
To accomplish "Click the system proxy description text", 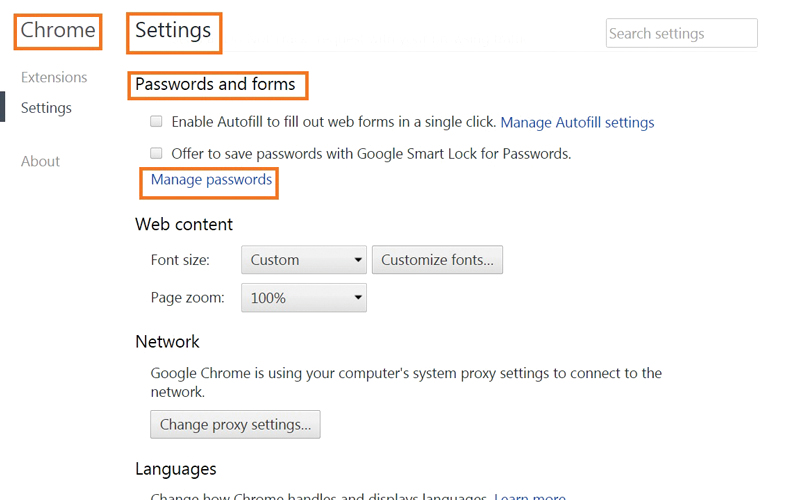I will 406,382.
